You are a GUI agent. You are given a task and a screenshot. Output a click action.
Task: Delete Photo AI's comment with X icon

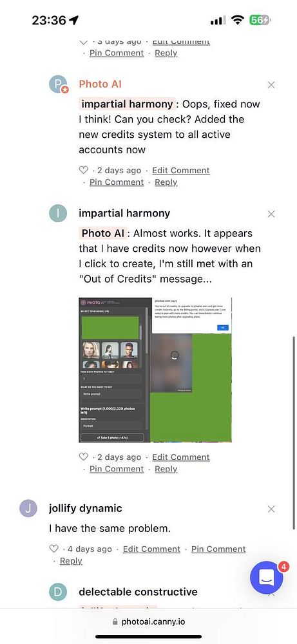point(271,85)
